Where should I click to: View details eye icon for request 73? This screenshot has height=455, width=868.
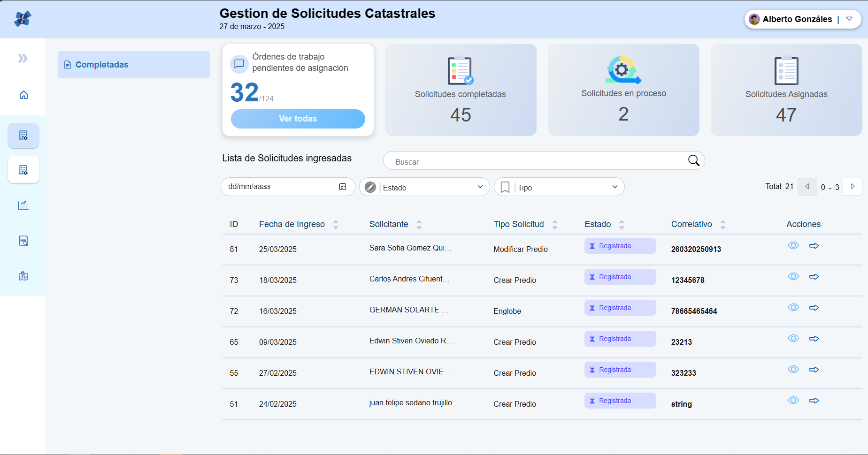click(x=793, y=277)
